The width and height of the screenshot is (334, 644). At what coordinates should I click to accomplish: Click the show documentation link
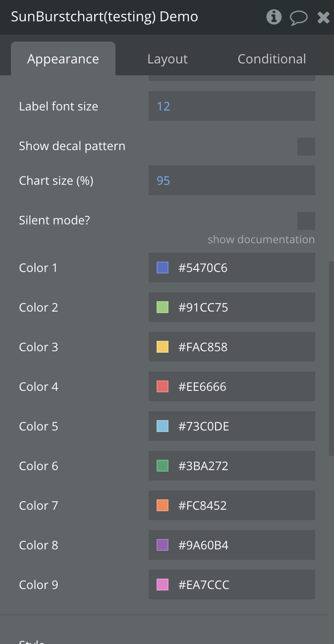click(261, 240)
